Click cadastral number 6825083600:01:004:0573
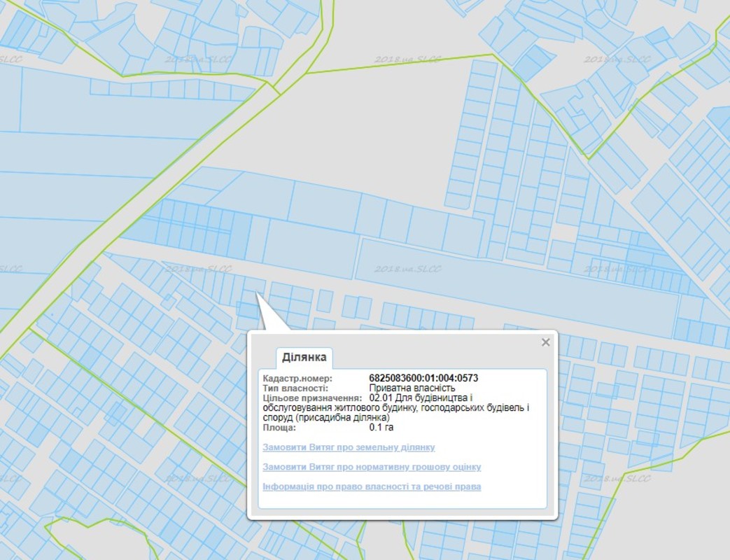Screen dimensions: 730x560 423,379
